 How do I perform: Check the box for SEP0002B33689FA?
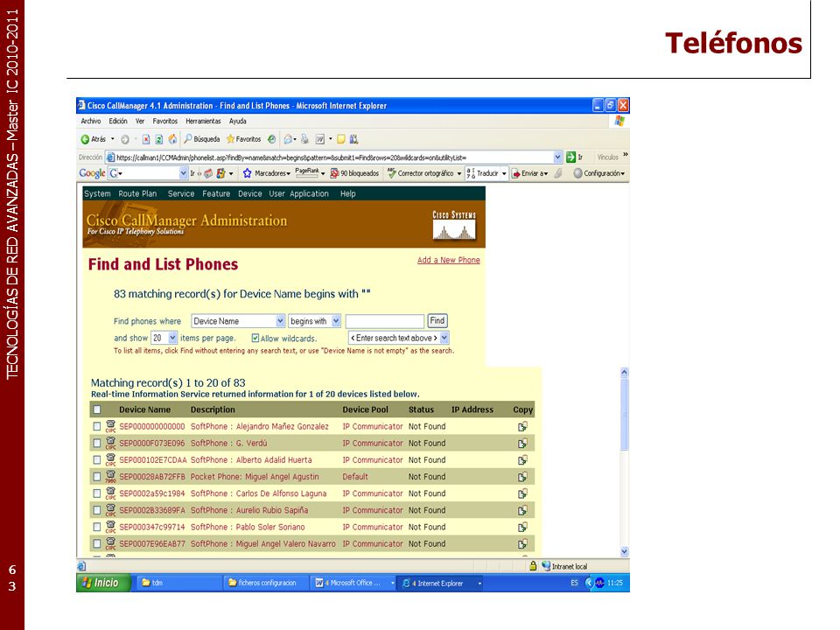point(97,510)
